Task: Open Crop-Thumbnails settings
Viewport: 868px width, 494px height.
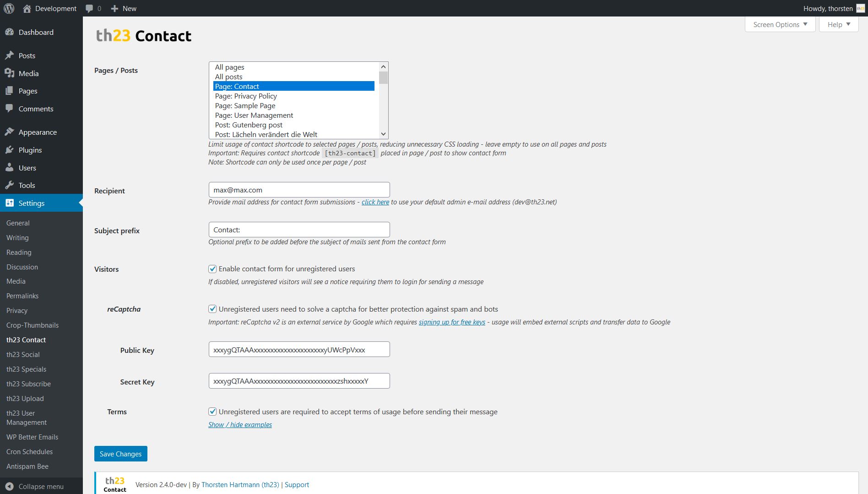Action: click(x=33, y=325)
